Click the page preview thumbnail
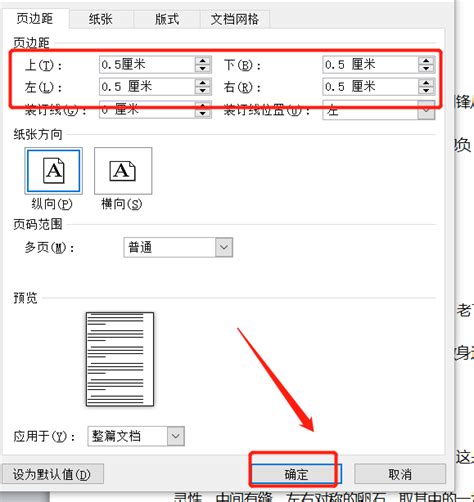The height and width of the screenshot is (502, 474). [x=120, y=359]
